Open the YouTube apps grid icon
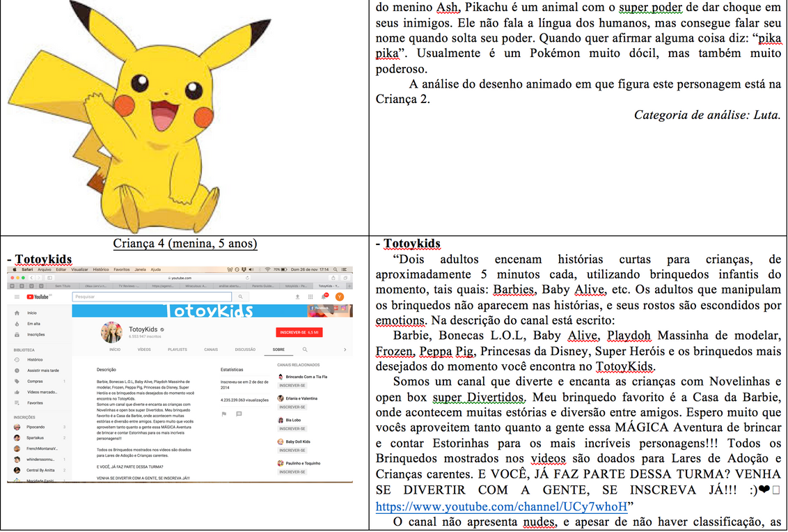Viewport: 788px width, 532px height. coord(310,297)
